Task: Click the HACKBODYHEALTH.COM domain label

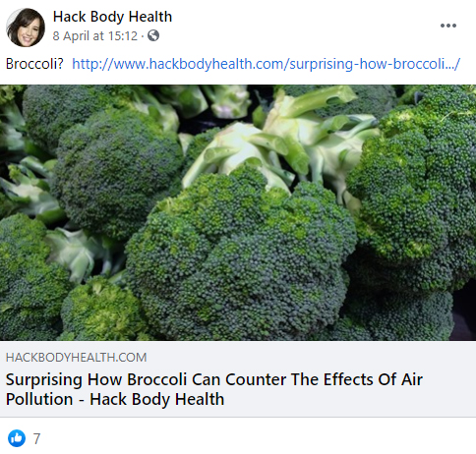Action: tap(76, 358)
